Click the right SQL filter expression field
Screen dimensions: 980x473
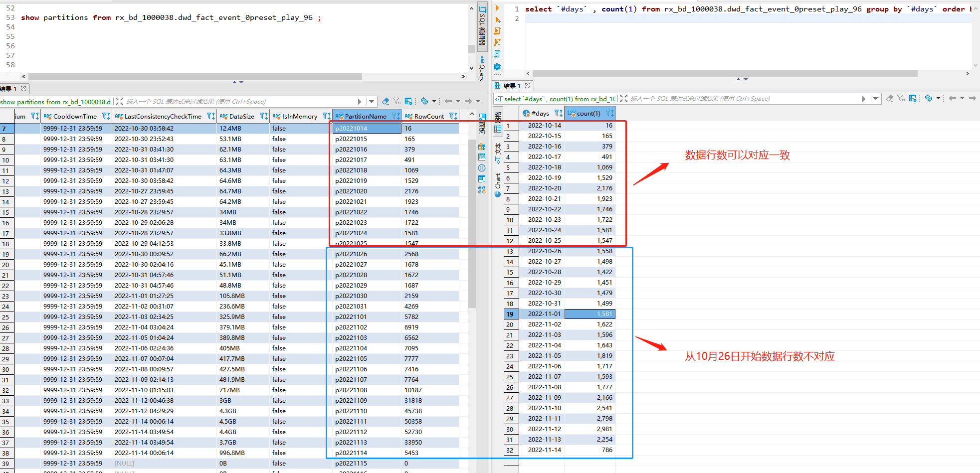point(744,99)
